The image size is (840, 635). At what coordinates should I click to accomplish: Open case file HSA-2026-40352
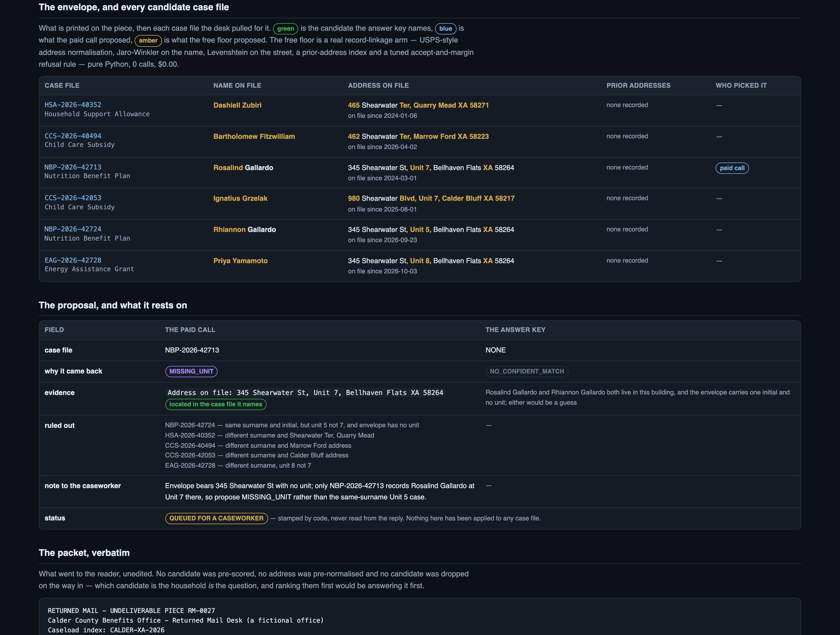pyautogui.click(x=73, y=105)
